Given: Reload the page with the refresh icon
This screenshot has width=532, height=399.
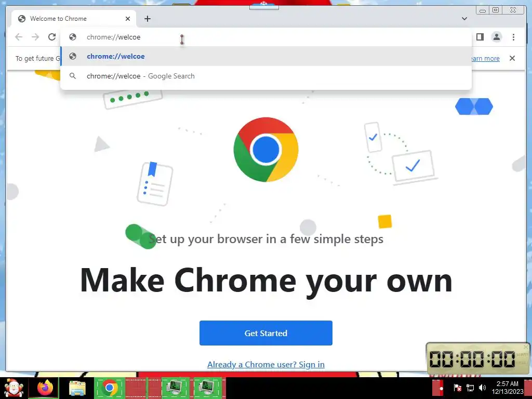Looking at the screenshot, I should coord(52,37).
